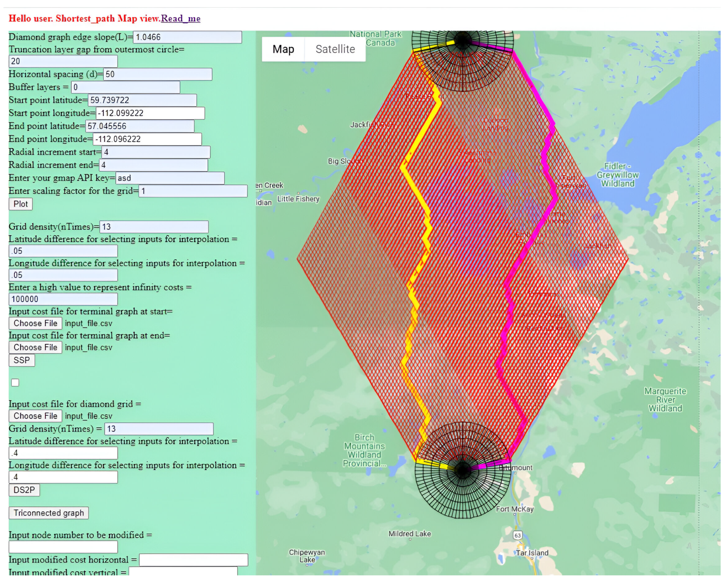Toggle the checkbox below the SSP button

[15, 382]
